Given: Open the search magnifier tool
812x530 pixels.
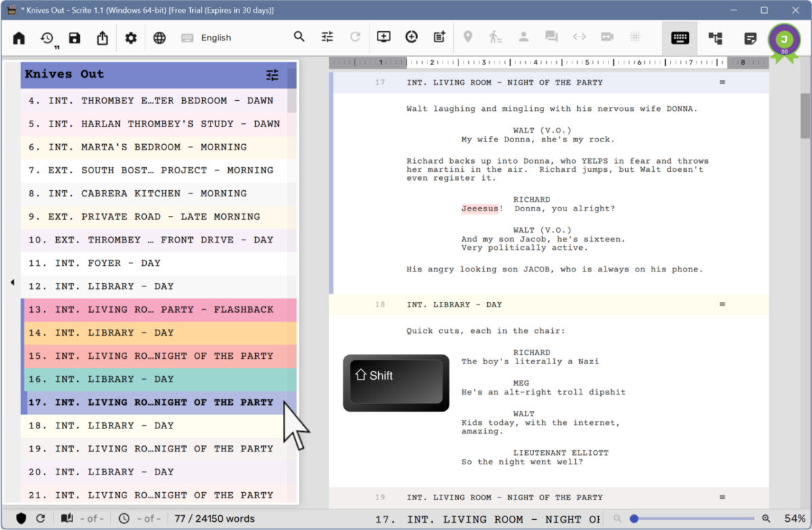Looking at the screenshot, I should click(x=299, y=37).
